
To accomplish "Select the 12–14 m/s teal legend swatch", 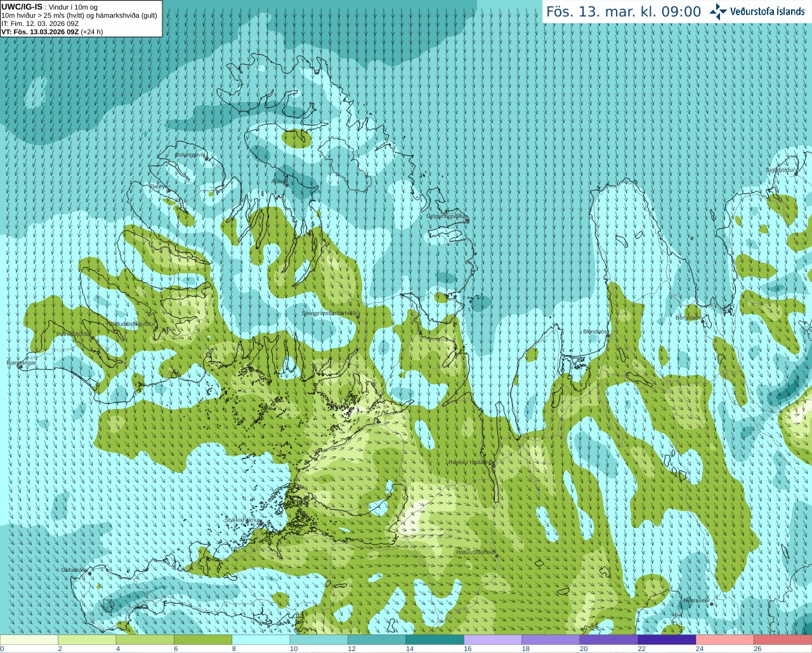I will (377, 640).
